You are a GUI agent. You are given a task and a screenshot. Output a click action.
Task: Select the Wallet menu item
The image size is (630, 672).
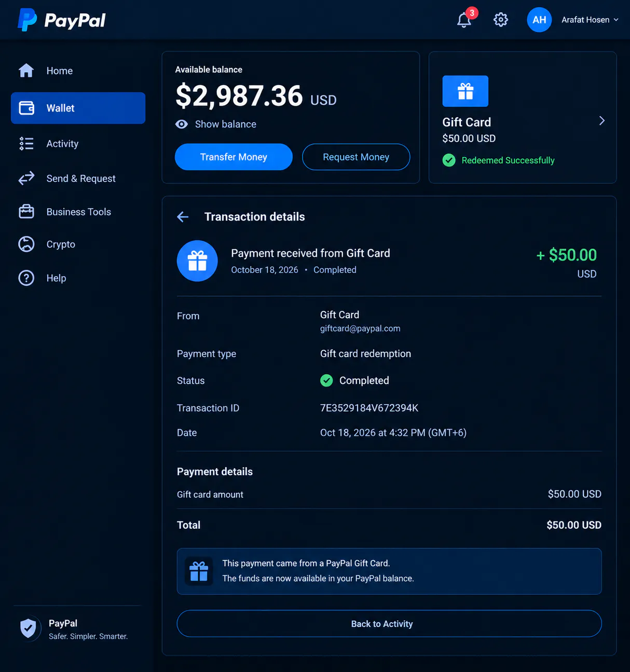click(78, 108)
